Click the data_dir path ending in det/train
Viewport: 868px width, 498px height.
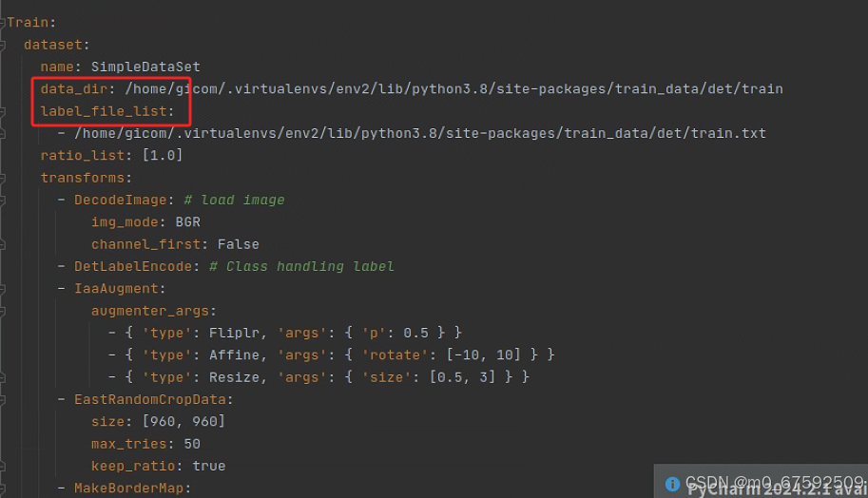tap(453, 89)
